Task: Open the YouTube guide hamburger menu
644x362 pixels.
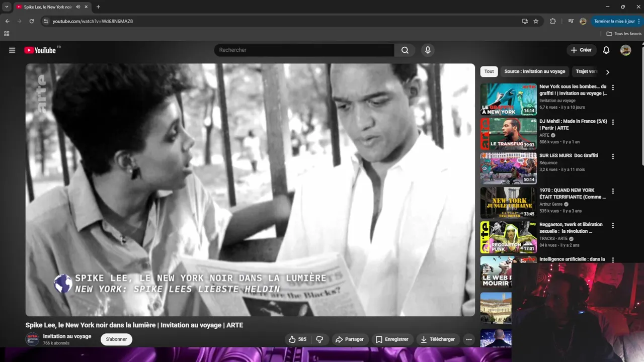Action: click(x=12, y=50)
